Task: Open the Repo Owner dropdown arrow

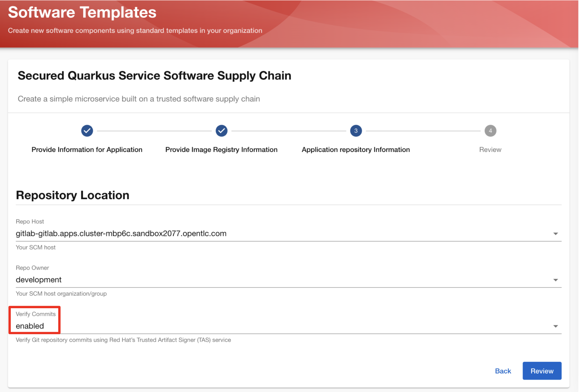Action: pos(555,280)
